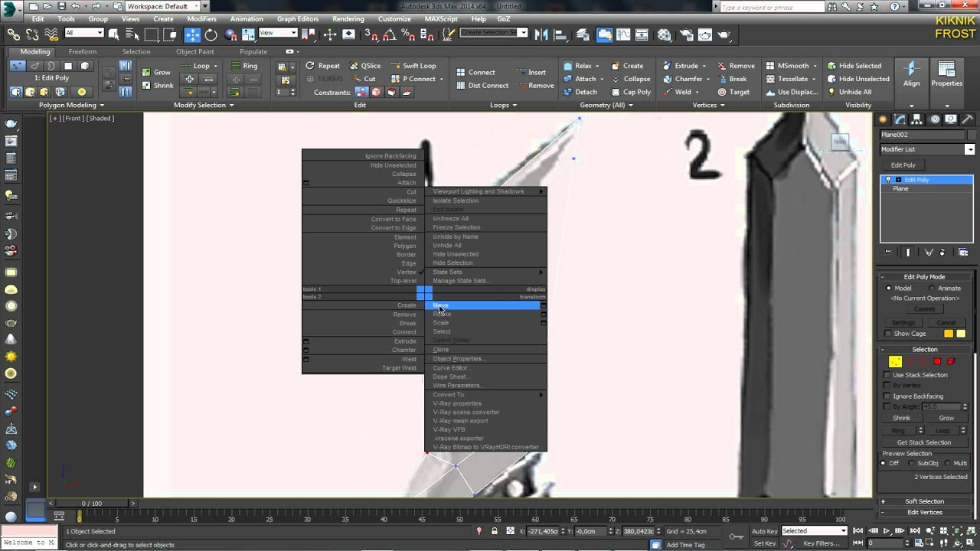Click the Swift Loop tool
The width and height of the screenshot is (980, 551).
(413, 66)
